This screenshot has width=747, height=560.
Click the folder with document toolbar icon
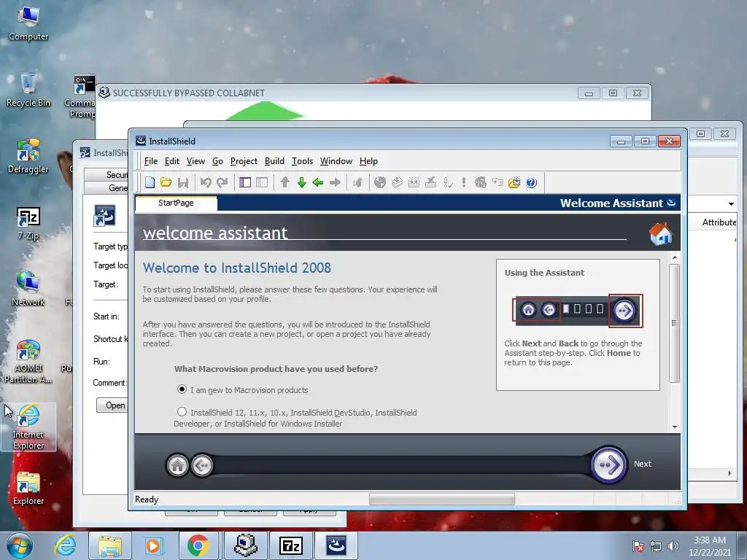click(514, 182)
